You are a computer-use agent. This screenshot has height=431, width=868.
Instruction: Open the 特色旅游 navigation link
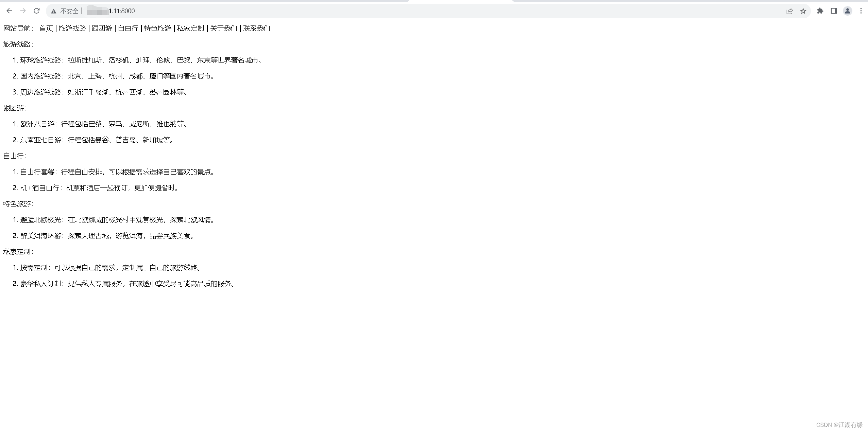click(x=157, y=28)
